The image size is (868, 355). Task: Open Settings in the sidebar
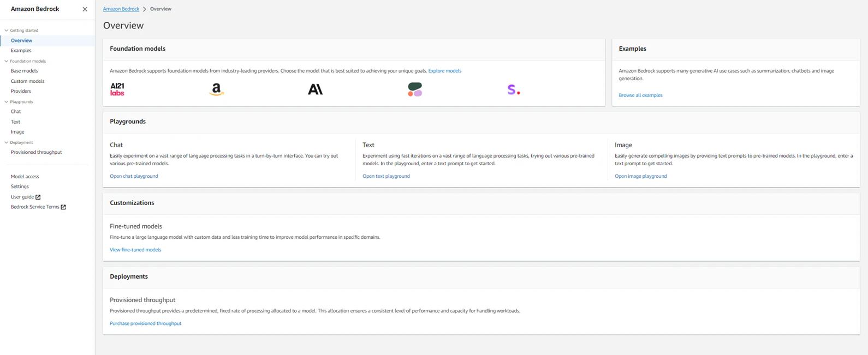click(x=20, y=186)
